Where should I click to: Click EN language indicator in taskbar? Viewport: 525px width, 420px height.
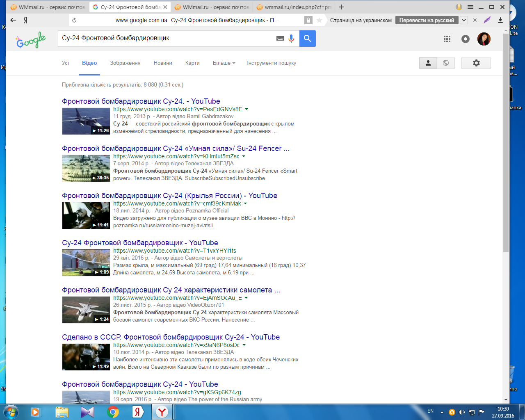click(x=430, y=411)
